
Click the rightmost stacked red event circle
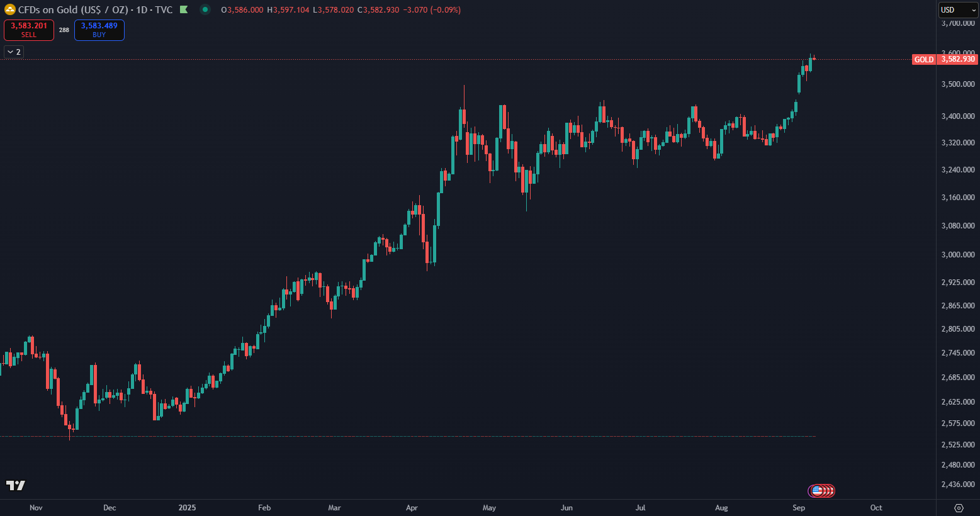(831, 491)
